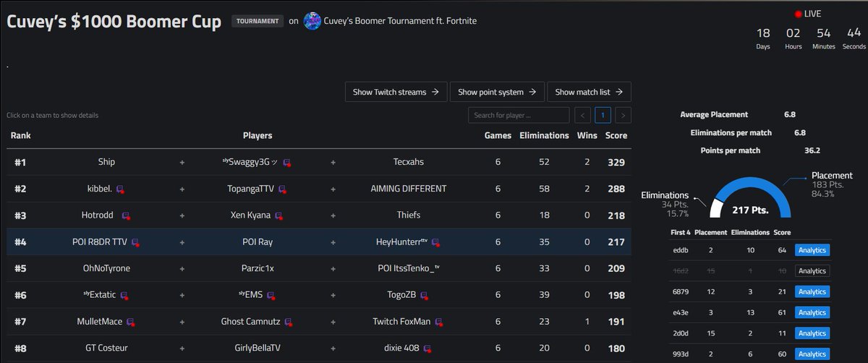Expand the rank #7 team row
The height and width of the screenshot is (363, 868).
[x=319, y=322]
